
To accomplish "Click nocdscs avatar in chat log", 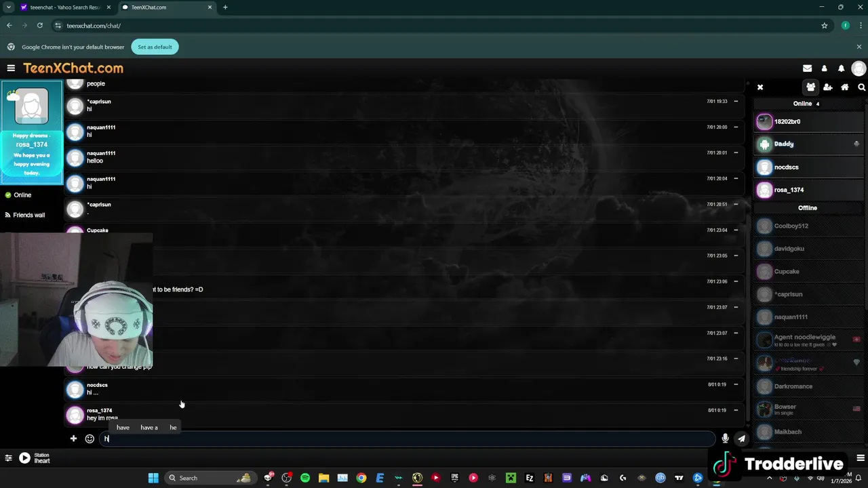I will pos(75,389).
